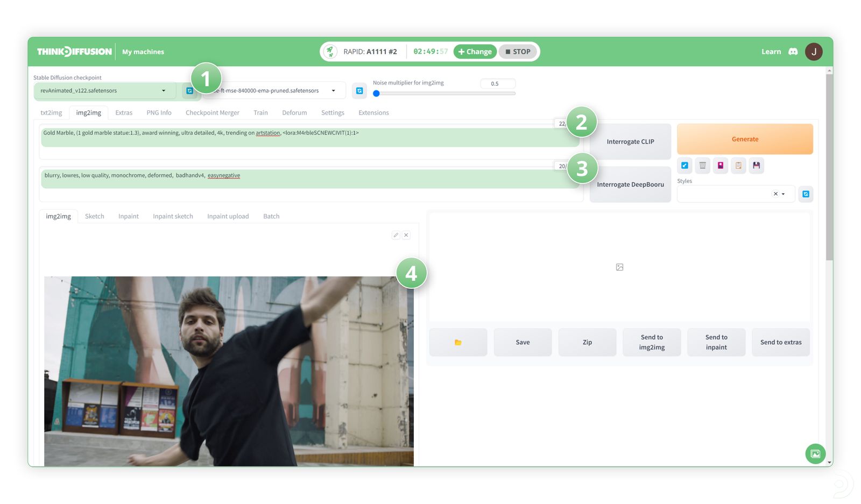Show extra networks with the pink card icon
The height and width of the screenshot is (504, 861).
pos(721,166)
